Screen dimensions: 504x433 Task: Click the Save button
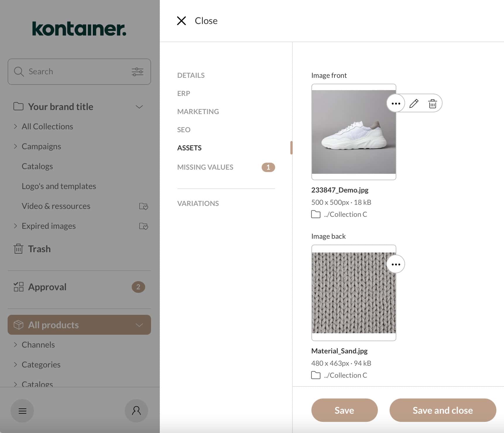(x=344, y=410)
